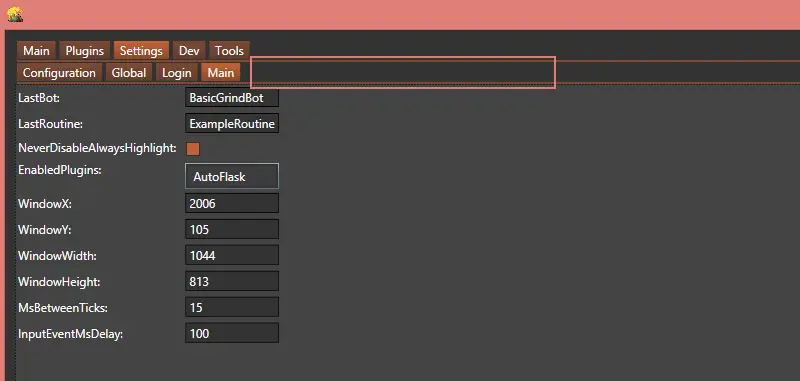
Task: Select the Main settings sub-tab
Action: (220, 73)
